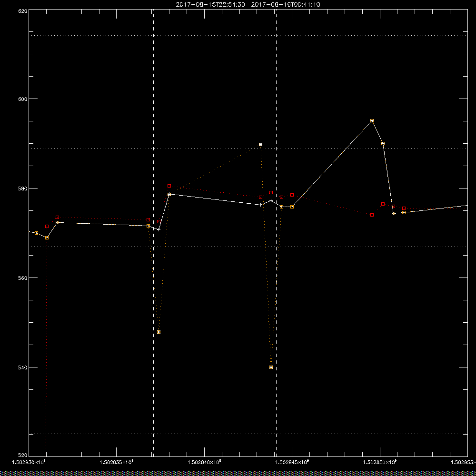Pick the orange dip marker near 548
This screenshot has height=476, width=476.
pyautogui.click(x=159, y=332)
